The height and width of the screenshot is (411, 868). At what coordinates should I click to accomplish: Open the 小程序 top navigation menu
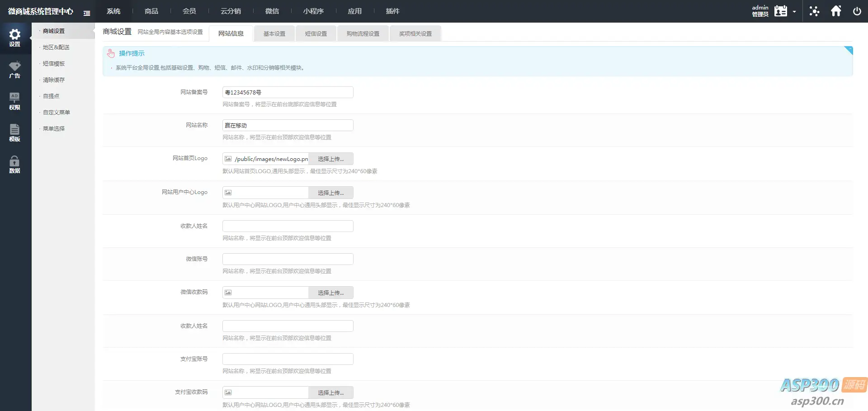coord(313,11)
